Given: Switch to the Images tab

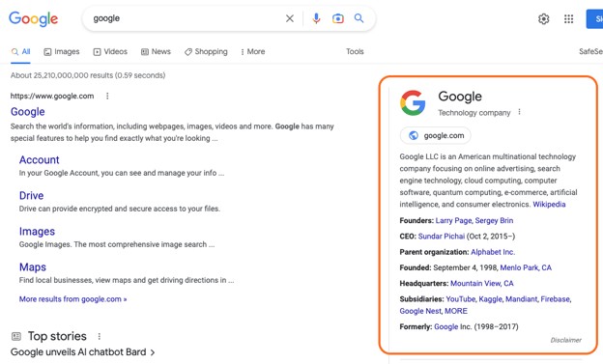Looking at the screenshot, I should point(62,51).
